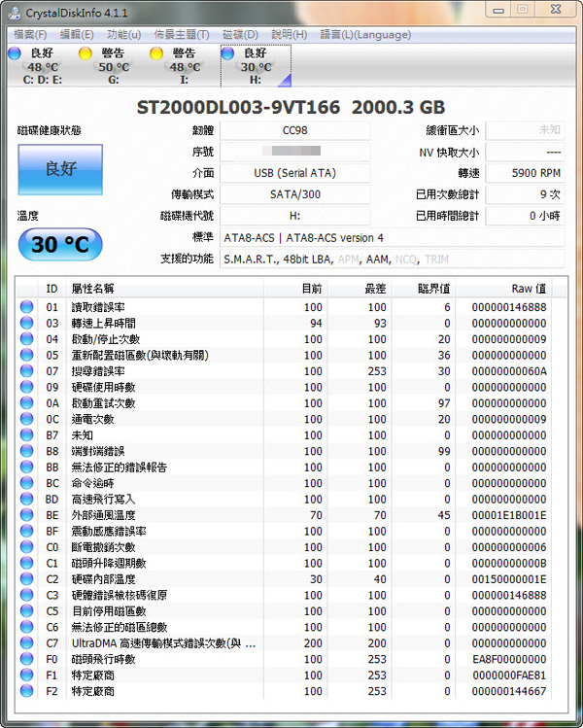
Task: Click the yellow warning icon for I: drive
Action: click(x=156, y=53)
